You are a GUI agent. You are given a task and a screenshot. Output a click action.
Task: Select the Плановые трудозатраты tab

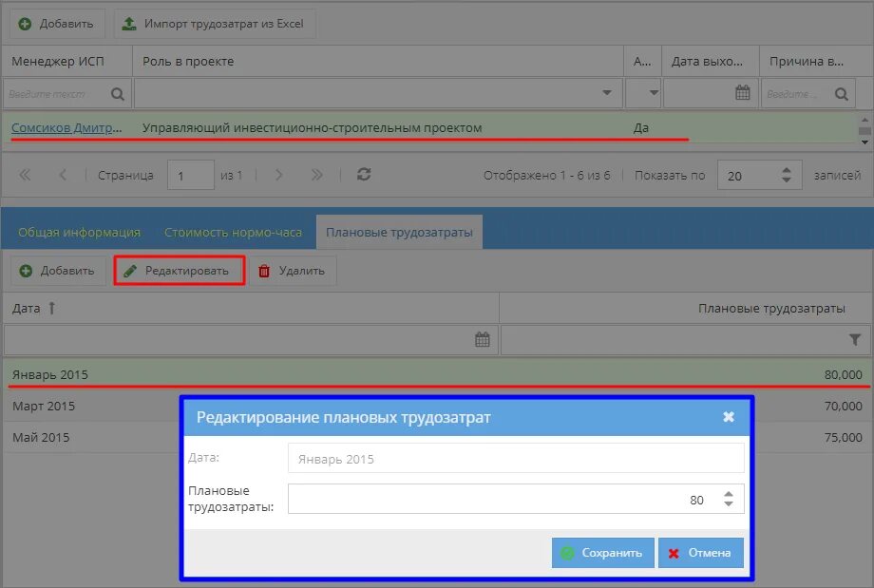(399, 233)
